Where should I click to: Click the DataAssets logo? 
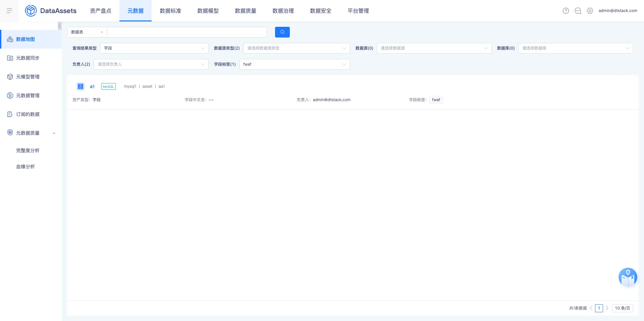pos(51,11)
